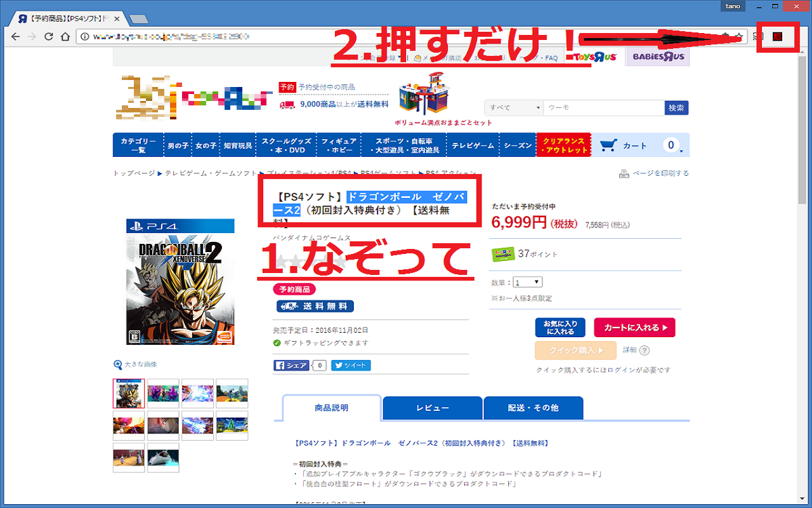This screenshot has height=508, width=812.
Task: Click the 送料無料 truck badge
Action: [x=315, y=306]
